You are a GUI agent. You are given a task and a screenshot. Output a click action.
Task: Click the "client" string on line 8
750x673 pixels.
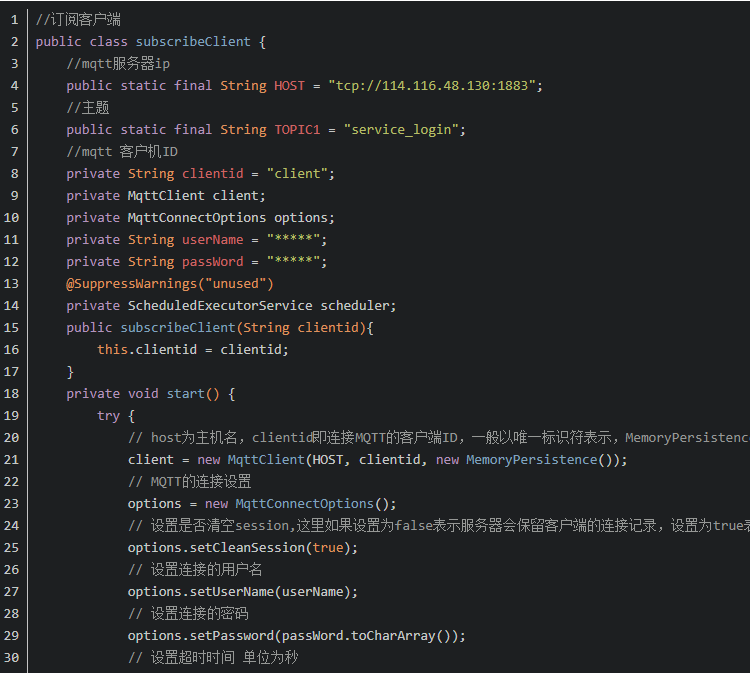pyautogui.click(x=297, y=174)
